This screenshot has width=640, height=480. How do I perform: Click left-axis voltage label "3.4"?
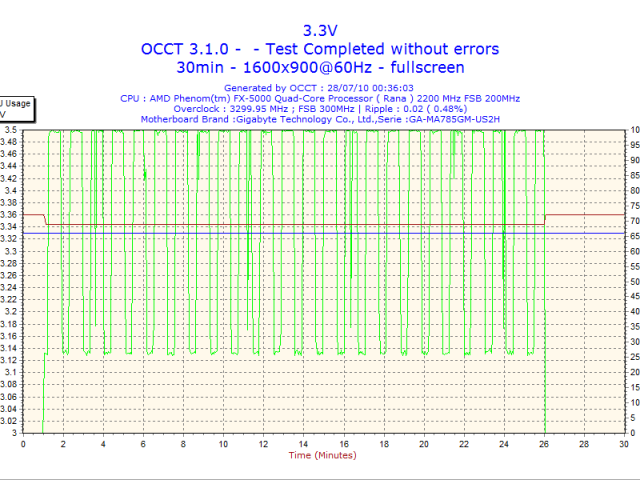pos(11,191)
